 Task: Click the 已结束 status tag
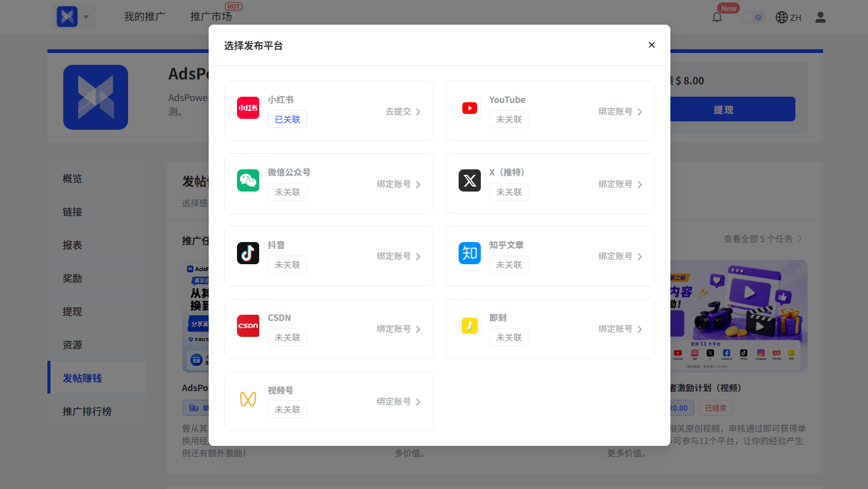tap(716, 408)
